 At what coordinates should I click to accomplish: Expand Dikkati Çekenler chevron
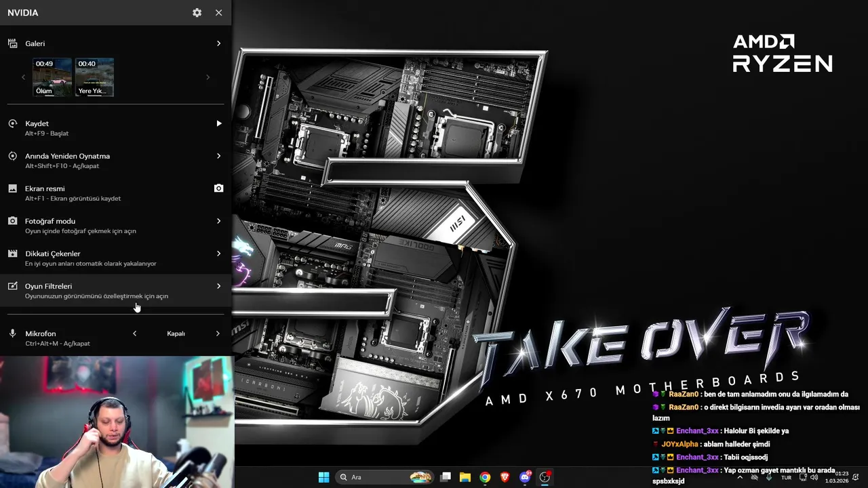click(x=218, y=253)
